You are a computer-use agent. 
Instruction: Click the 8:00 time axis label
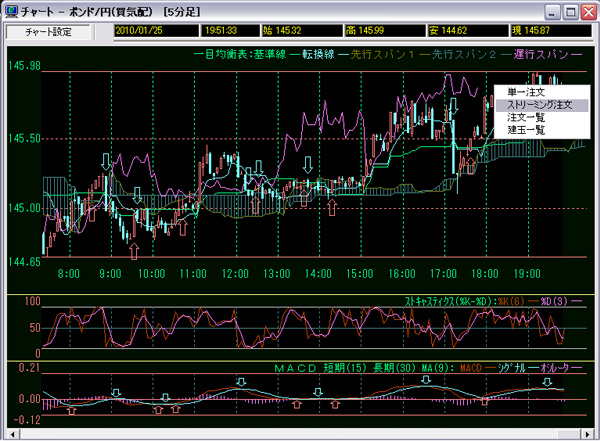pos(69,274)
